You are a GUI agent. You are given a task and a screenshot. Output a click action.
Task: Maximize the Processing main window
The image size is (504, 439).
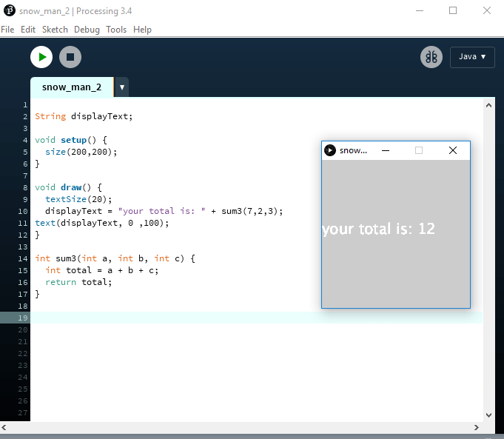tap(453, 10)
